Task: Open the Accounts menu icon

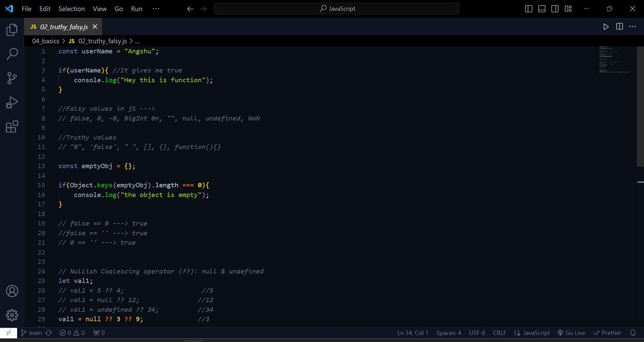Action: (x=12, y=291)
